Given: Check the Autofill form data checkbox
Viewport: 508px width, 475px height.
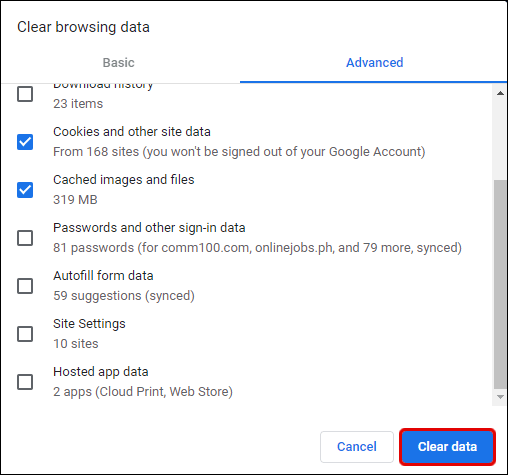Looking at the screenshot, I should point(25,286).
